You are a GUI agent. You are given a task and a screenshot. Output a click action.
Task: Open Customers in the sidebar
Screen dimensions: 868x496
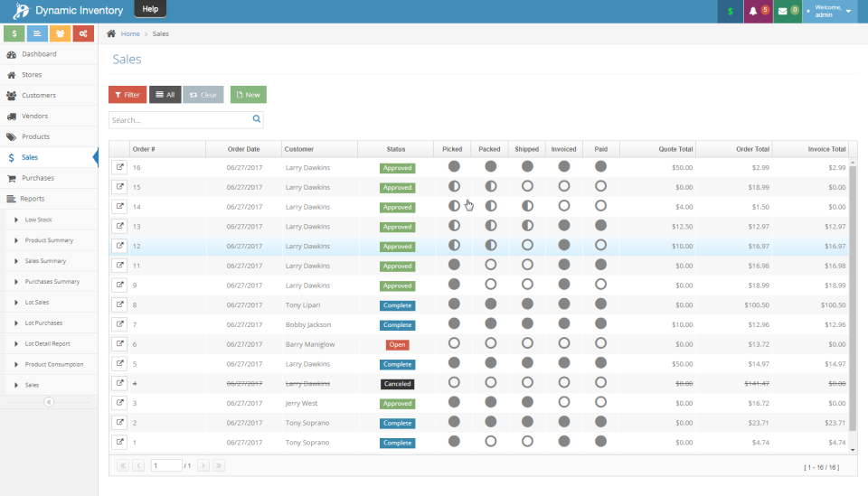(x=49, y=95)
